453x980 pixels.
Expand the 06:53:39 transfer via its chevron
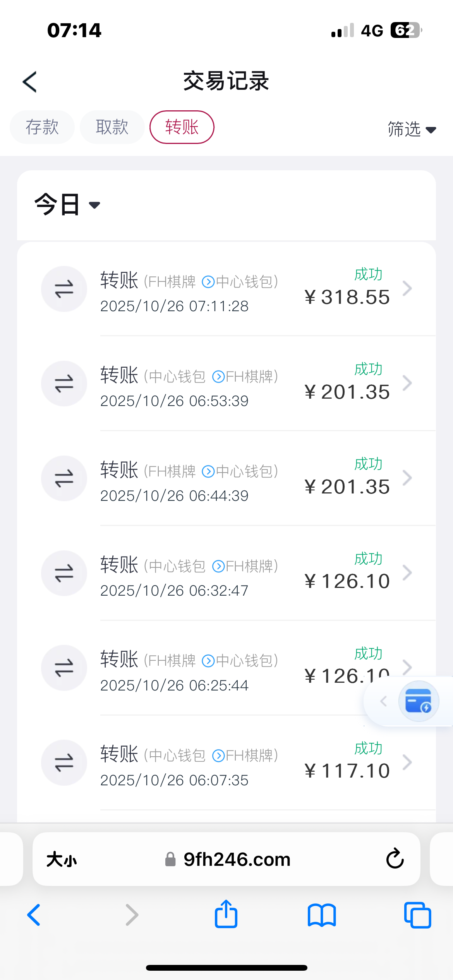[407, 383]
